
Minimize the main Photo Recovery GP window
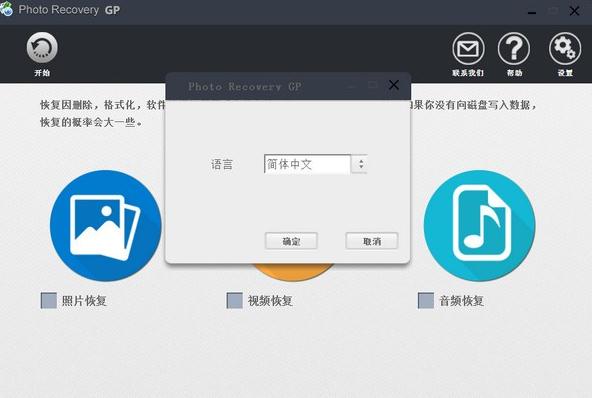point(532,12)
